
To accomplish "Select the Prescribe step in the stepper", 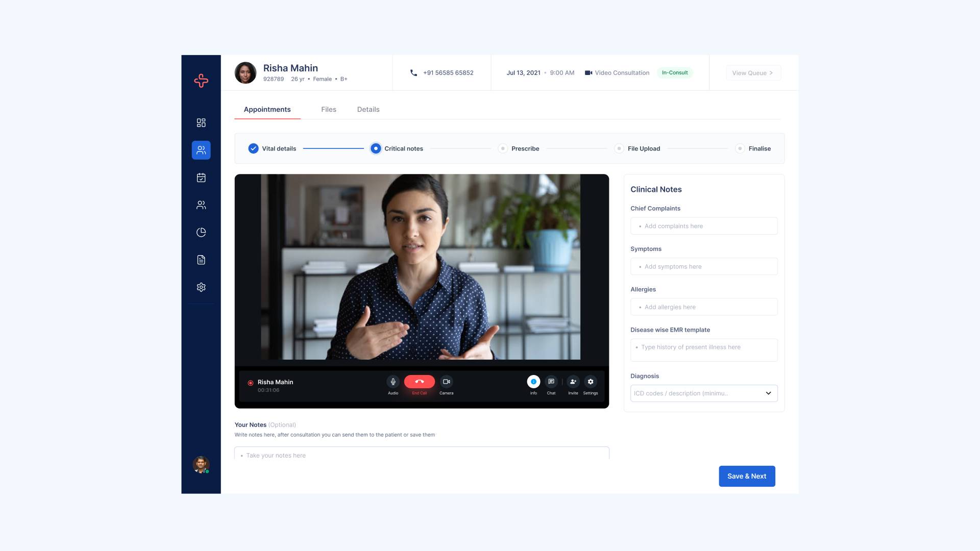I will pyautogui.click(x=503, y=148).
